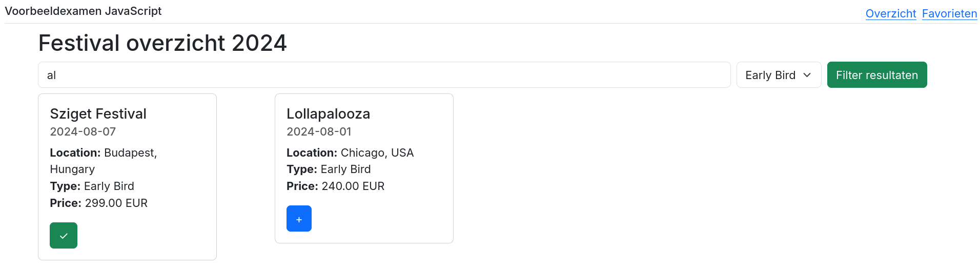Open the Early Bird ticket type dropdown
This screenshot has height=266, width=980.
pyautogui.click(x=778, y=75)
